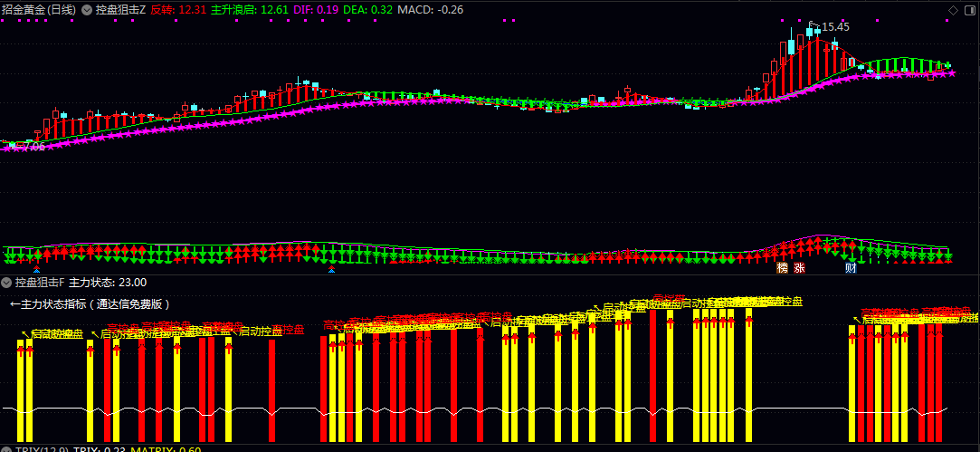
Task: Open the dropdown beside 控盘狙击F indicator
Action: (7, 283)
